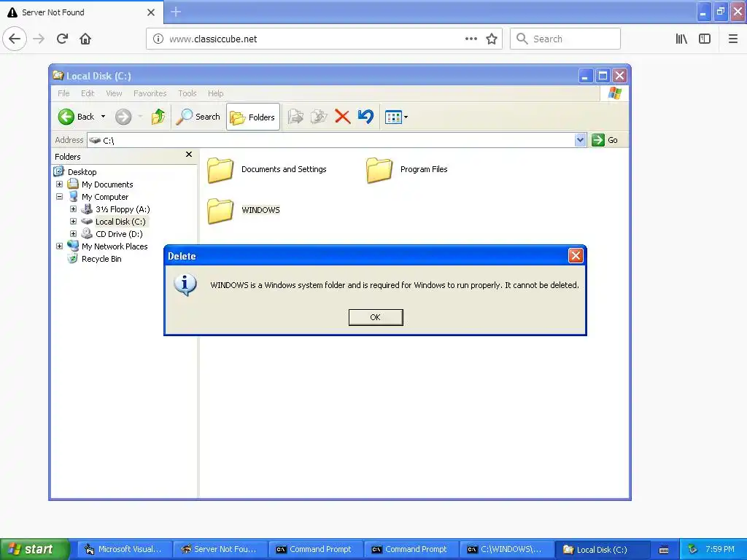
Task: Click the Explorer Forward button
Action: [123, 117]
